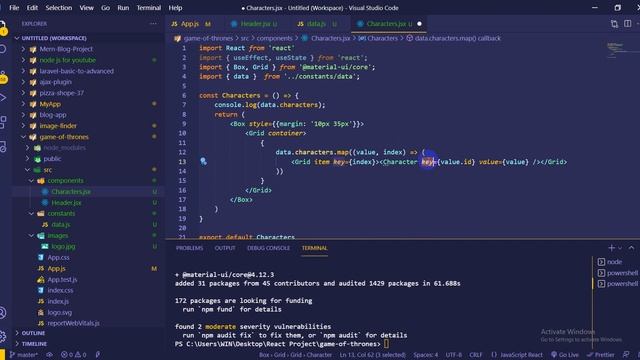Place cursor on line 7 console.log statement
Viewport: 640px width, 360px height.
269,105
